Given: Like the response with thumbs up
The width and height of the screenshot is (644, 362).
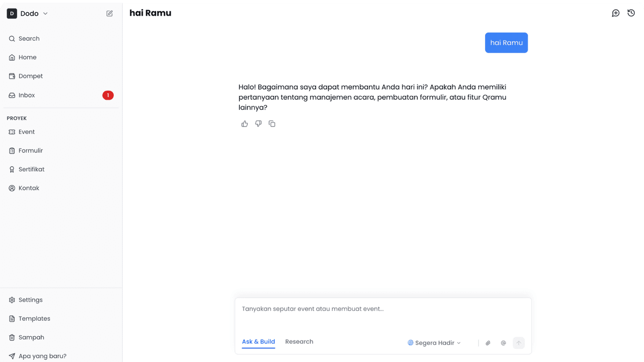Looking at the screenshot, I should pyautogui.click(x=245, y=124).
